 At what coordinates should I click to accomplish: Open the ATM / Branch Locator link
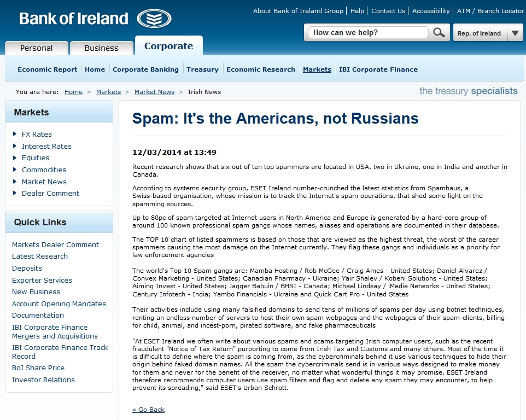click(x=490, y=11)
